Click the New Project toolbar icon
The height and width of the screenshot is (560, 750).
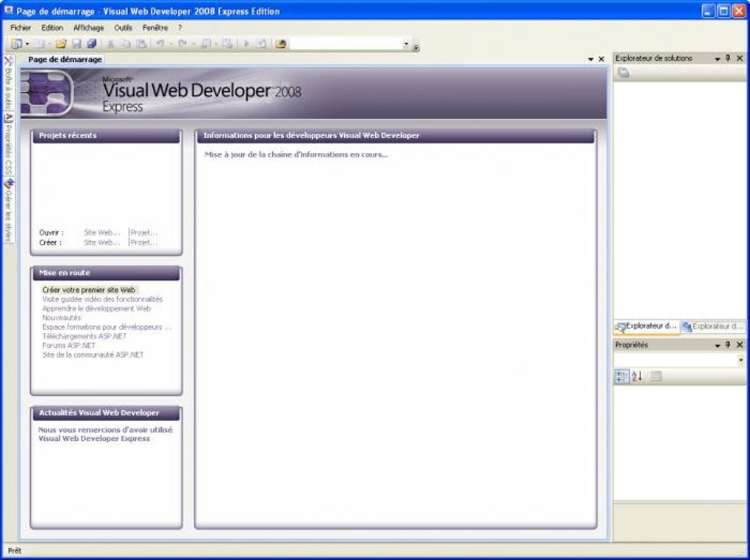(15, 44)
